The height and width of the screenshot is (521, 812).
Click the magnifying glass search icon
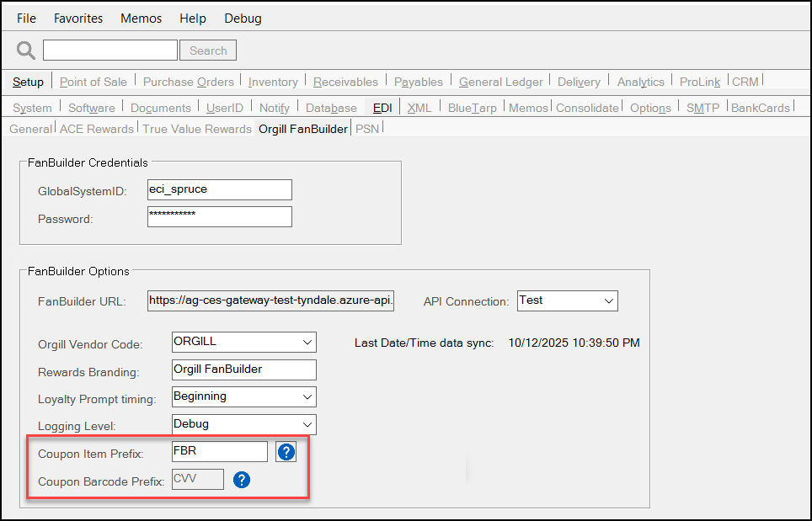pos(26,51)
